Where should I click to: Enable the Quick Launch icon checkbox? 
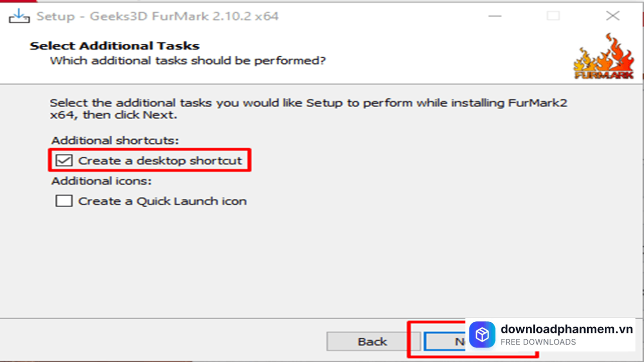[64, 201]
